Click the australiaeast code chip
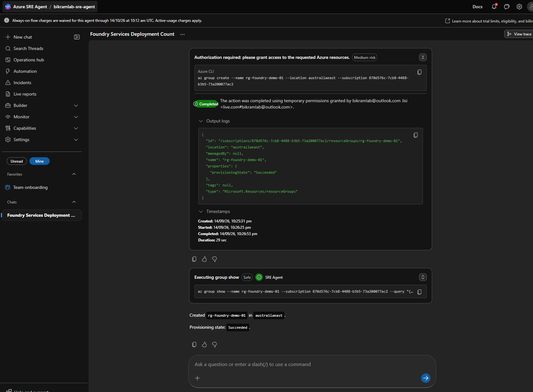Screen dimensions: 533x392 point(269,315)
